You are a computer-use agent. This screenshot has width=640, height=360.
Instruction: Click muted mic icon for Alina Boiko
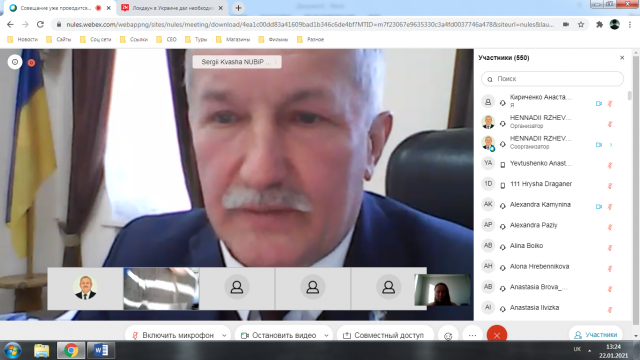tap(610, 248)
